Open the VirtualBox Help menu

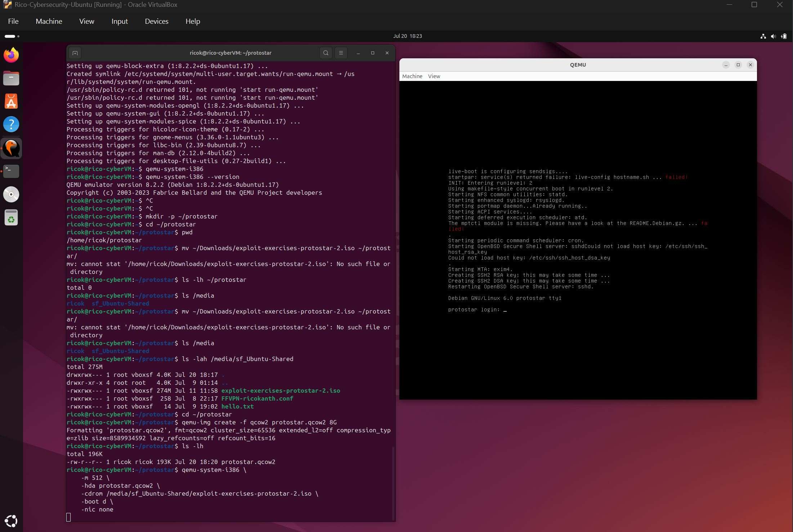point(193,21)
